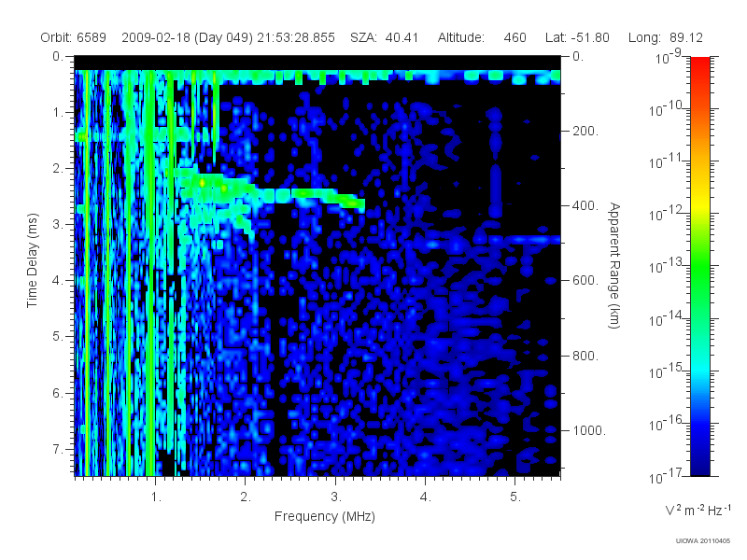This screenshot has height=560, width=747.
Task: Click the '800.' apparent range tick label
Action: 585,356
